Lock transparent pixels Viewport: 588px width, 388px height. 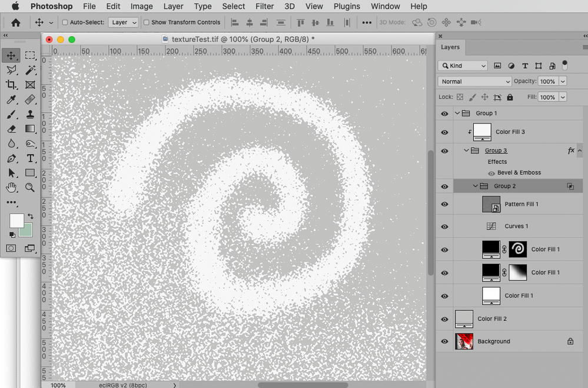460,98
